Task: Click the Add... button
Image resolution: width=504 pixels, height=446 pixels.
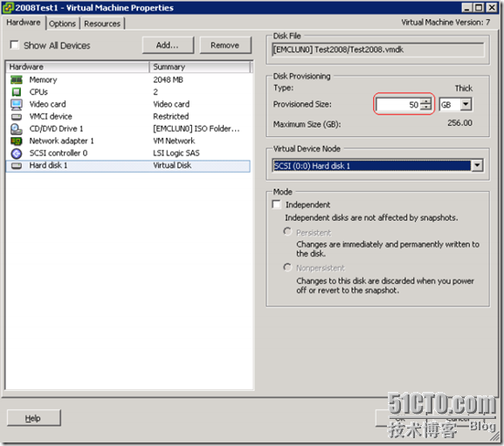Action: pyautogui.click(x=168, y=45)
